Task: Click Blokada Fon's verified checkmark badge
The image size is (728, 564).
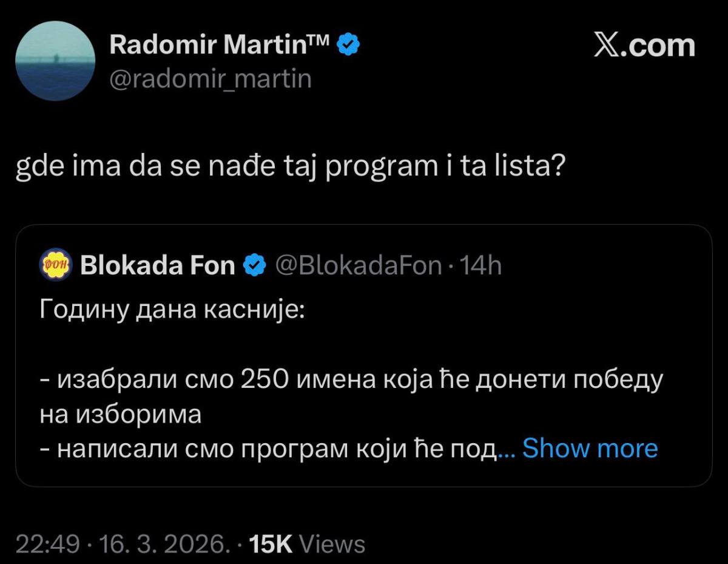Action: point(255,265)
